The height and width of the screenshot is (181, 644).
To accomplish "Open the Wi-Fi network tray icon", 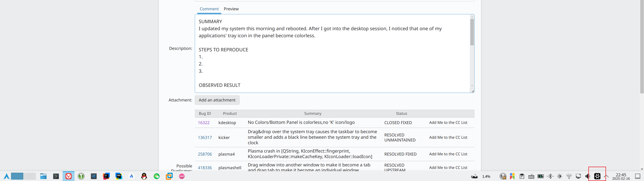I will [x=569, y=176].
